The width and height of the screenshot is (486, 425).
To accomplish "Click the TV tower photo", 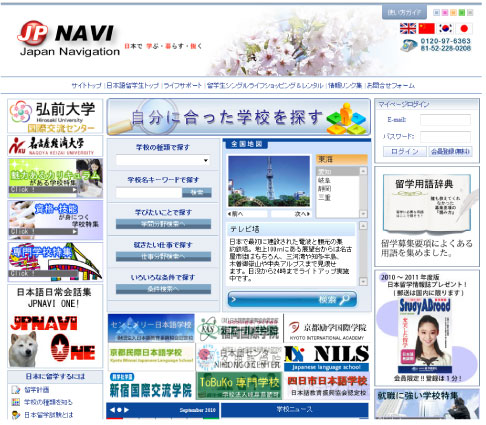I will click(269, 181).
